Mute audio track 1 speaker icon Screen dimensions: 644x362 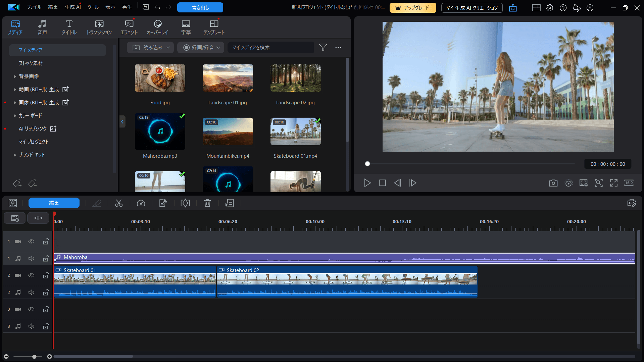[x=31, y=258]
